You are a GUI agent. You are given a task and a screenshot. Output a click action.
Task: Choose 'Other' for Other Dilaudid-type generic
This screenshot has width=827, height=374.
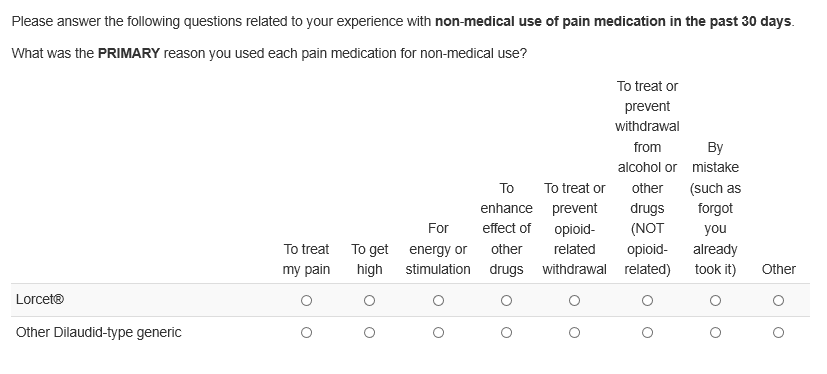pos(778,333)
